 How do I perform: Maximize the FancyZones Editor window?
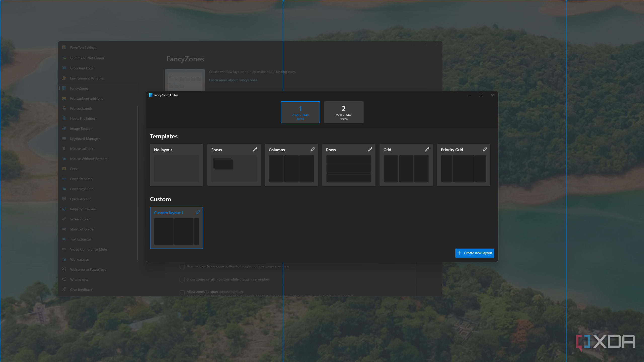481,95
